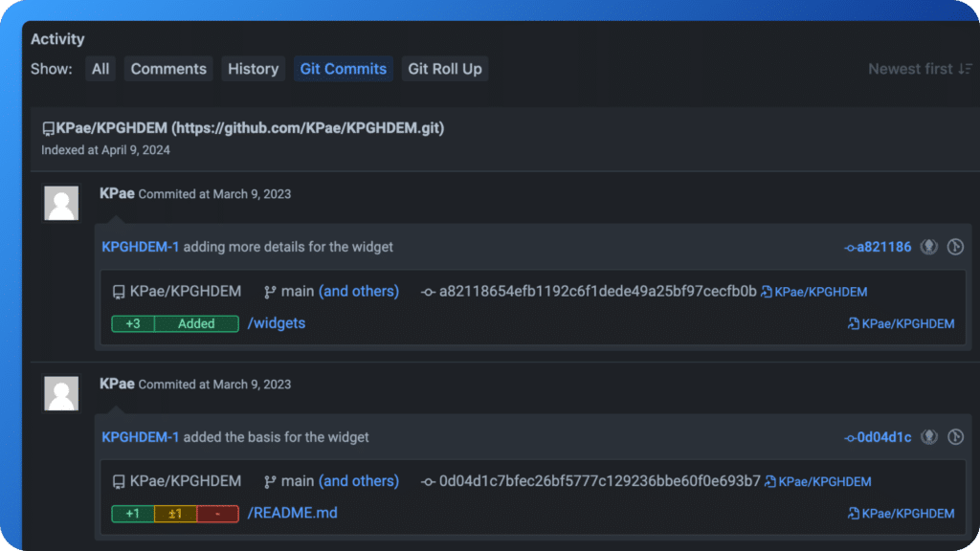Click KPae author name on widget details commit
980x551 pixels.
(x=117, y=193)
